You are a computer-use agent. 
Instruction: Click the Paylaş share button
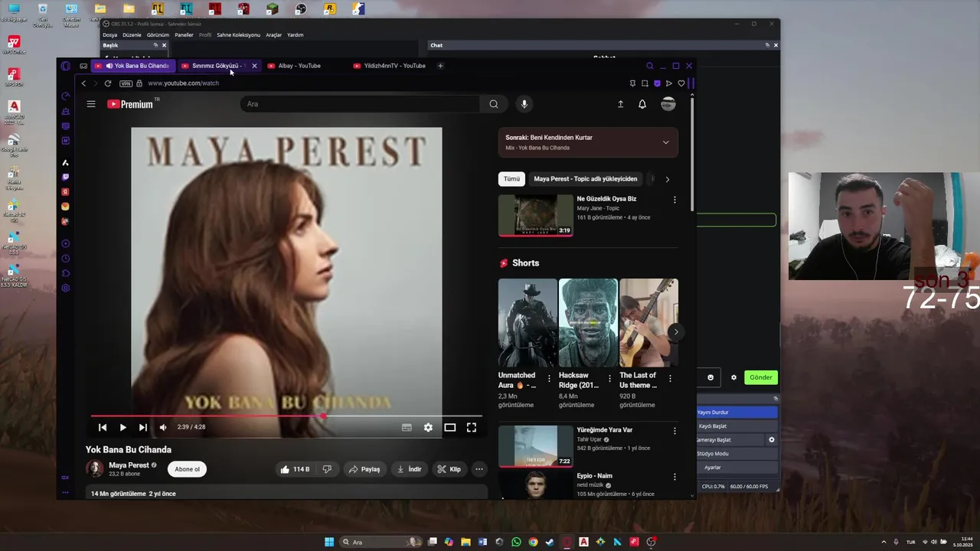(364, 469)
